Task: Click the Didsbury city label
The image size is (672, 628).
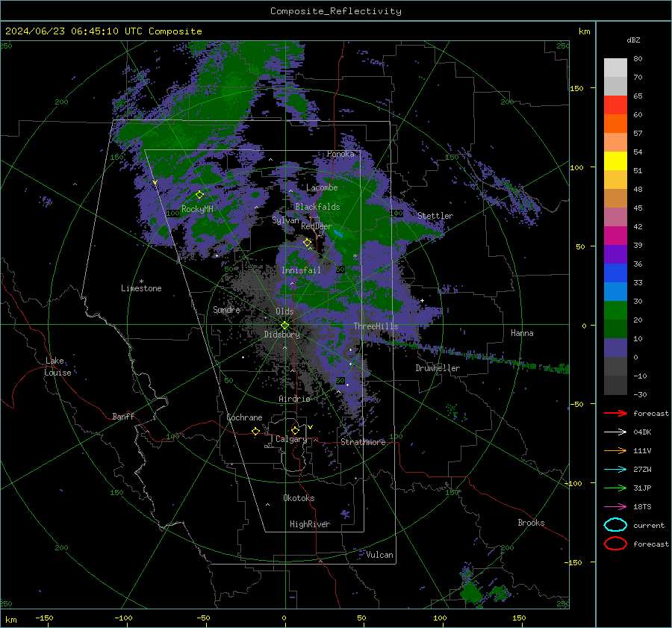Action: [x=281, y=335]
